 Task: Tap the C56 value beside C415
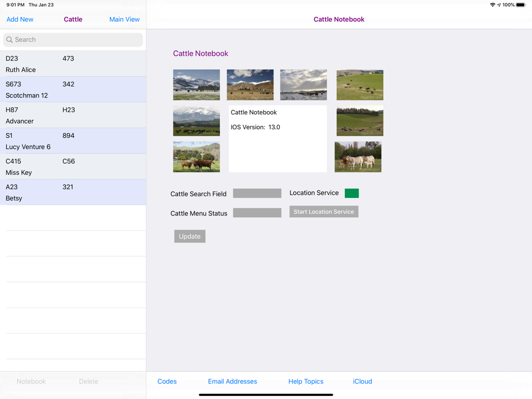click(69, 161)
